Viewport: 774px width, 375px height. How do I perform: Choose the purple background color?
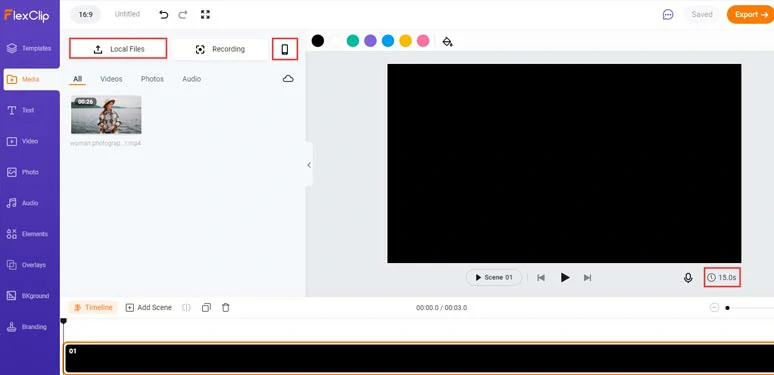coord(370,41)
